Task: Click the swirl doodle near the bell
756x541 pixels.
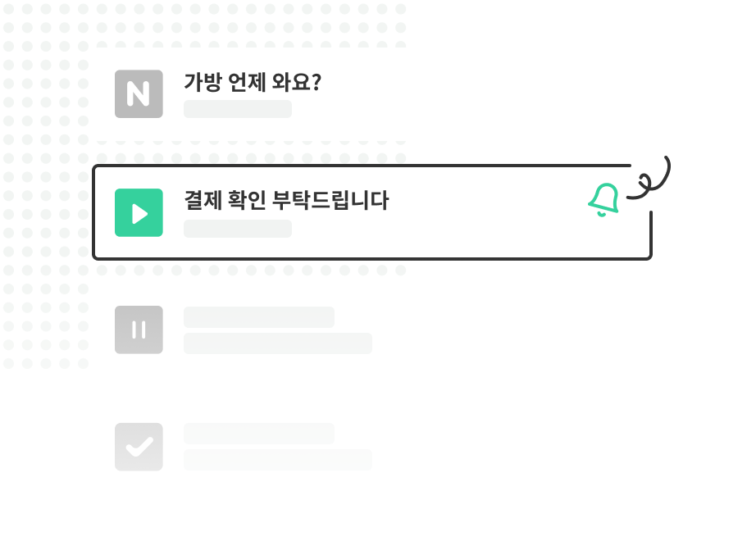Action: point(649,177)
